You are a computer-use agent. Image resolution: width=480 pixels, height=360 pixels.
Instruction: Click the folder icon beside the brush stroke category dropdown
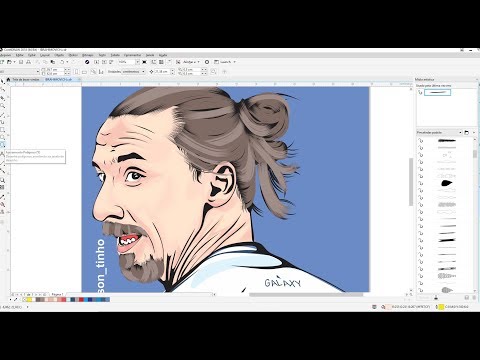pos(466,132)
